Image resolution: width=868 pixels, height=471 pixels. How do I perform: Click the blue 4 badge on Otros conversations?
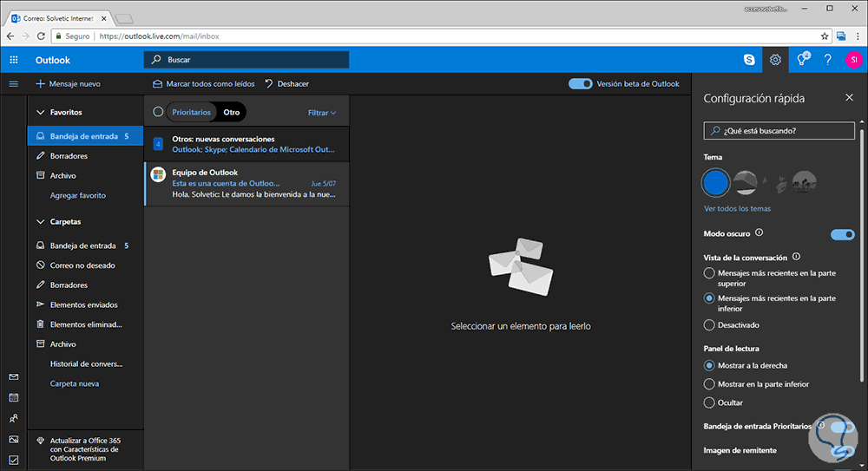[x=158, y=144]
